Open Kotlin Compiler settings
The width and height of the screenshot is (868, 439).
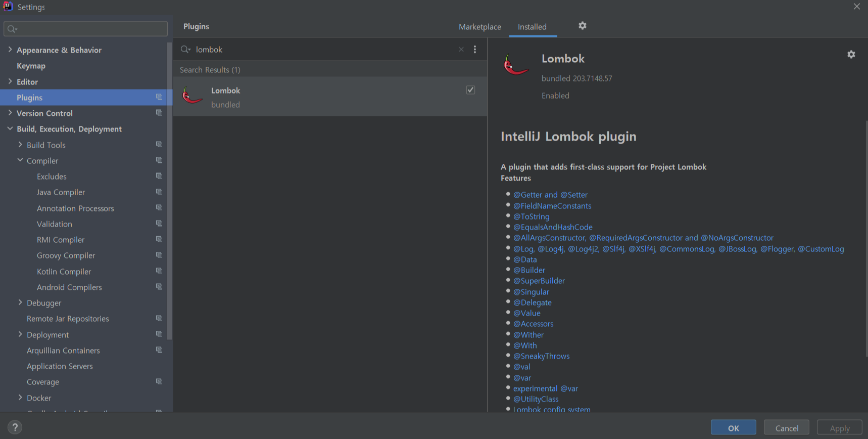coord(64,272)
